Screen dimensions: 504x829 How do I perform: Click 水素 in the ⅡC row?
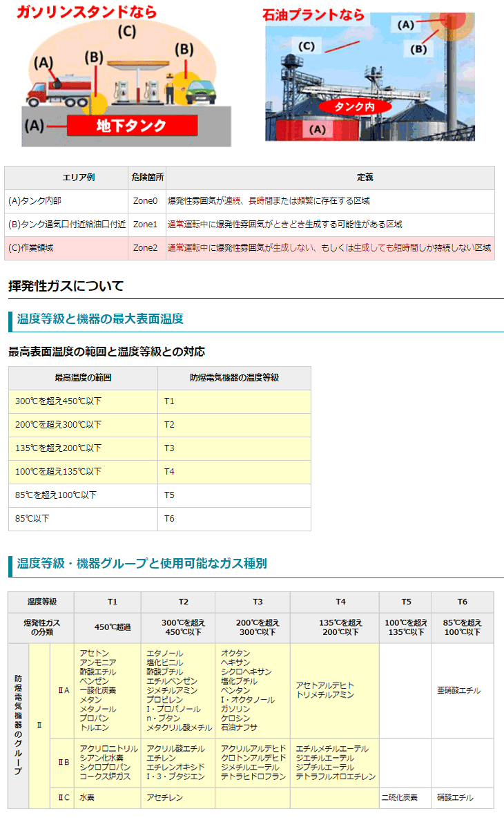(x=87, y=798)
